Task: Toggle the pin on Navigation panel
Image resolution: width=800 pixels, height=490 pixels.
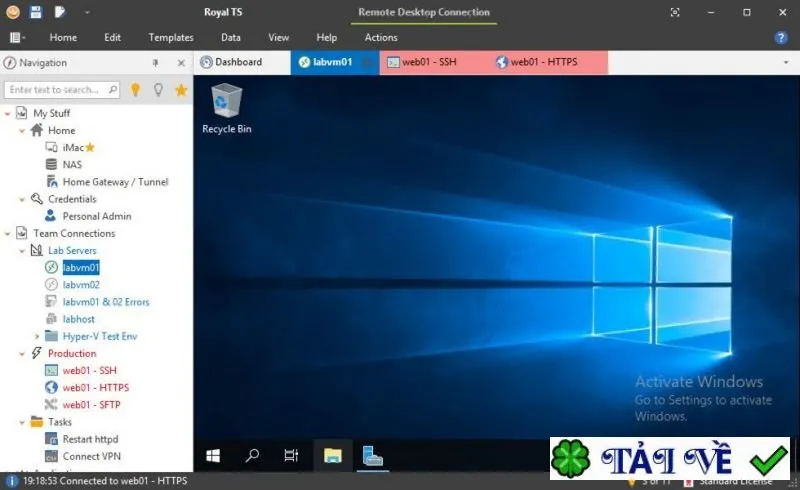Action: tap(155, 63)
